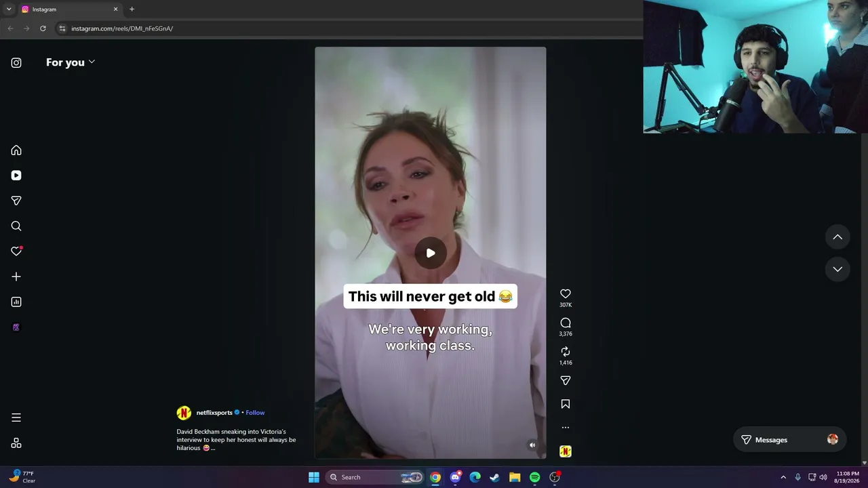The image size is (868, 488).
Task: Open the hamburger More menu in sidebar
Action: click(16, 418)
